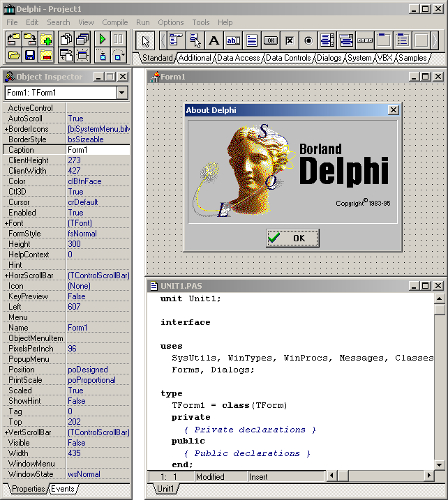
Task: Click scroll-right arrow in UNIT1.PAS editor
Action: point(429,476)
